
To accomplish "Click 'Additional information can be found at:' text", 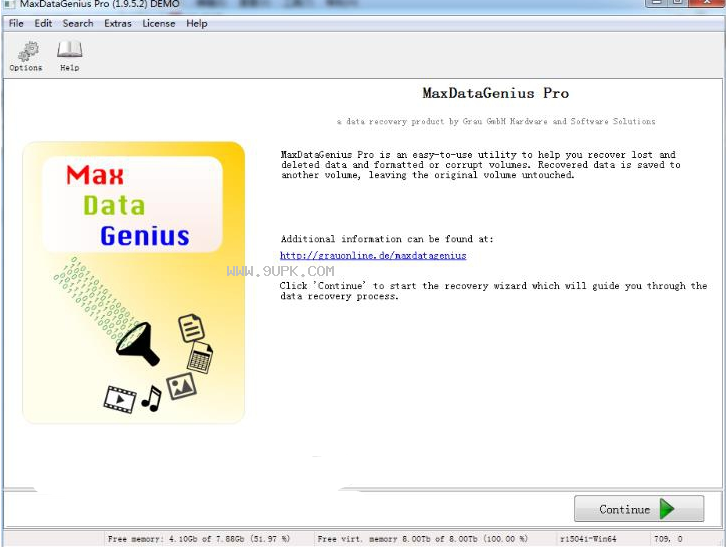I will 387,239.
